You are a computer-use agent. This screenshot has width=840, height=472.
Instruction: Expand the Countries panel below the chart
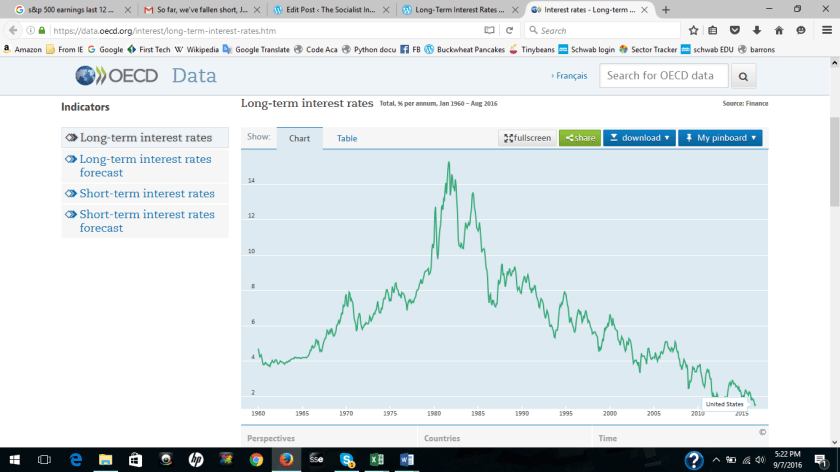pos(442,438)
